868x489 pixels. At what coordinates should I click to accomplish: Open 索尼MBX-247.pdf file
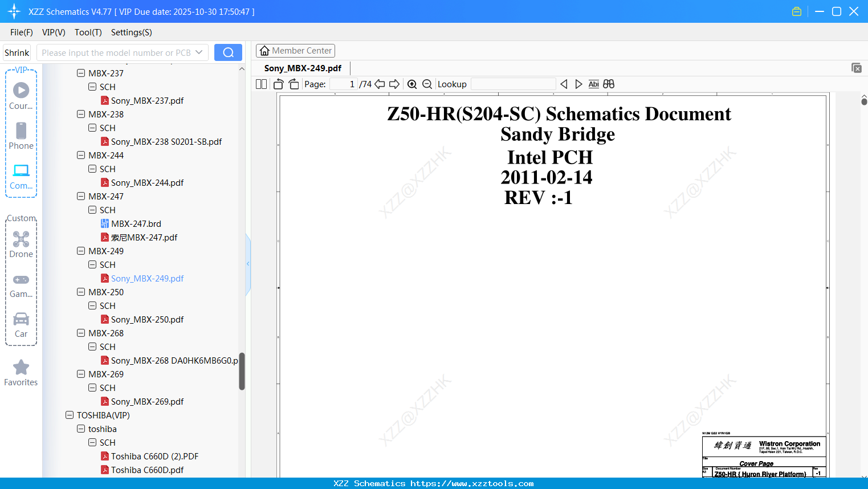(x=144, y=238)
